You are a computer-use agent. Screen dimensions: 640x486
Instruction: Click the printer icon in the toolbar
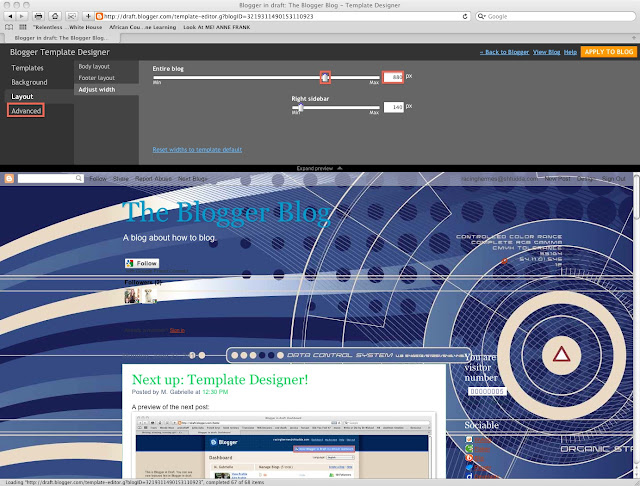pyautogui.click(x=38, y=16)
